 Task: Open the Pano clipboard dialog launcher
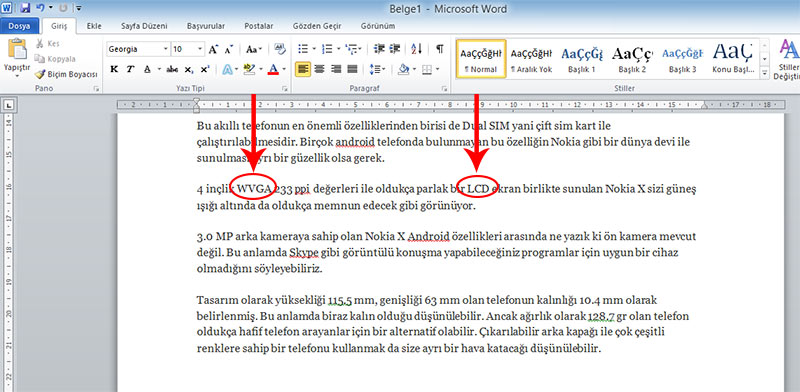click(96, 89)
